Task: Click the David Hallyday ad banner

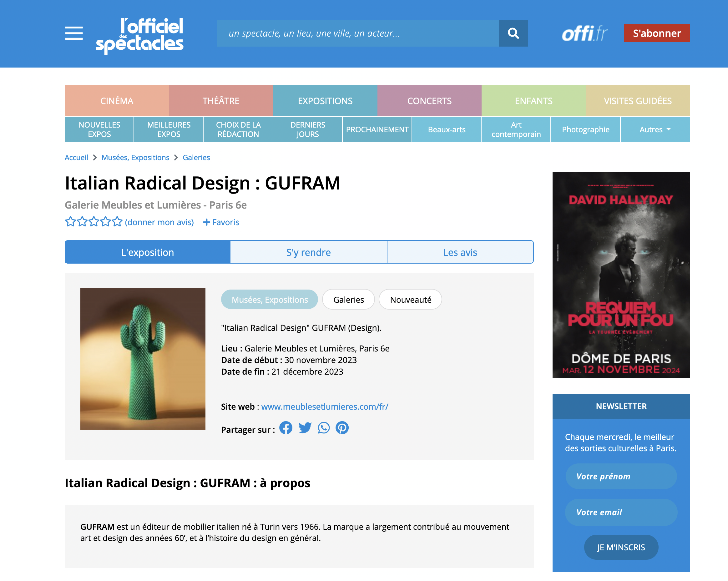Action: tap(621, 275)
